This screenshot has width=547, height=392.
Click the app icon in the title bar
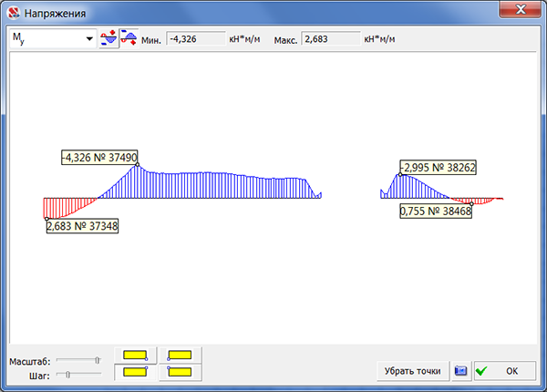pyautogui.click(x=13, y=12)
